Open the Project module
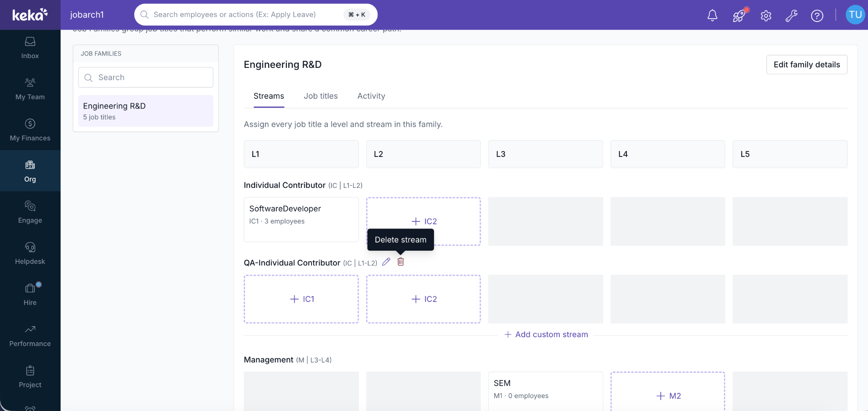This screenshot has width=868, height=411. click(x=30, y=377)
